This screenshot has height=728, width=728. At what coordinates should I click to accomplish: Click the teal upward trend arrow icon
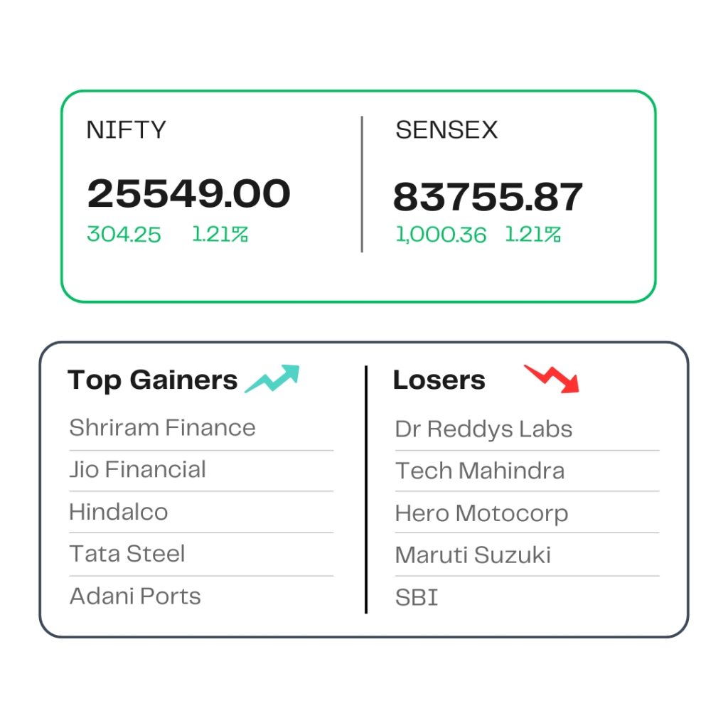(272, 379)
